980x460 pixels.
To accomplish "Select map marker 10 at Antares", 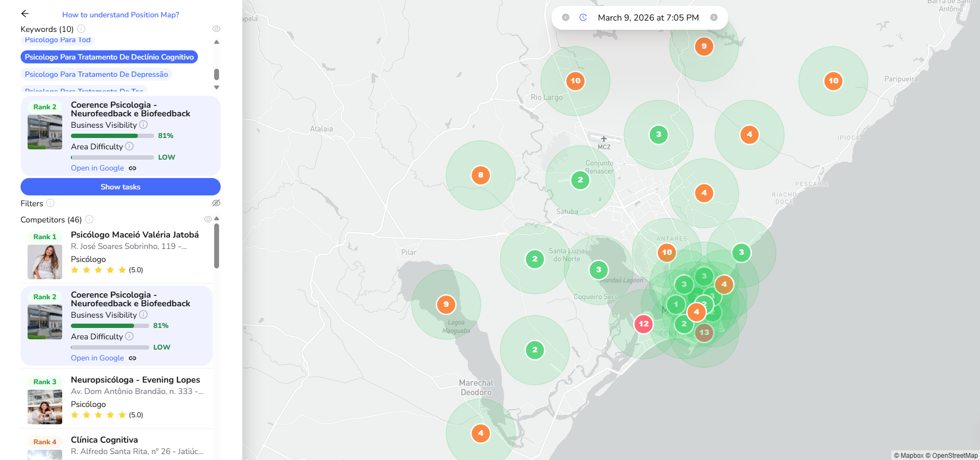I will (x=667, y=252).
